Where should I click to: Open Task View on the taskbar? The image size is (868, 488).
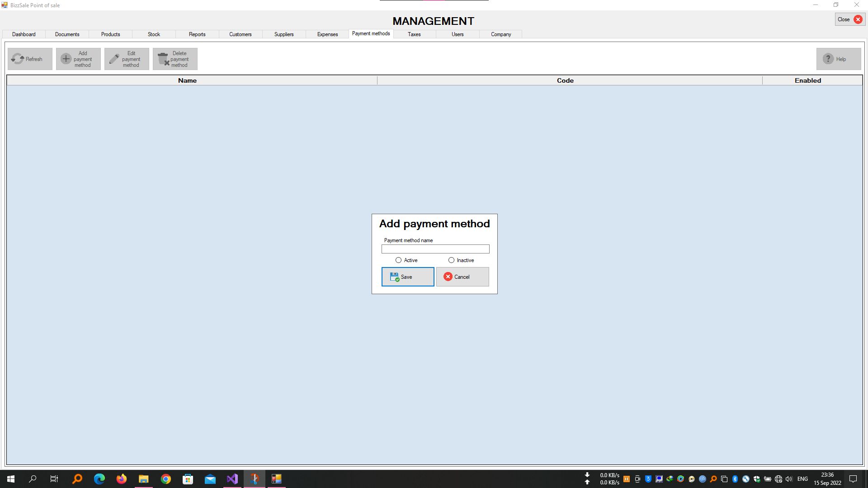[x=54, y=479]
